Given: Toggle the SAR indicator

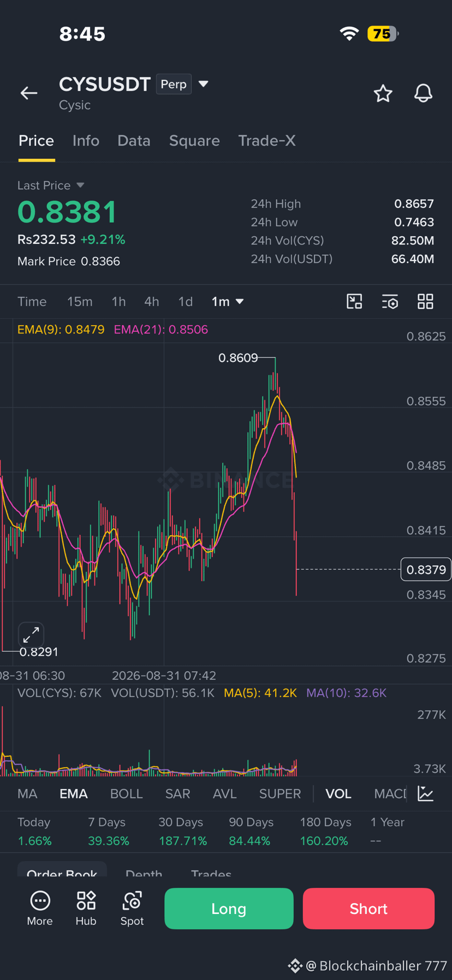Looking at the screenshot, I should (x=177, y=794).
